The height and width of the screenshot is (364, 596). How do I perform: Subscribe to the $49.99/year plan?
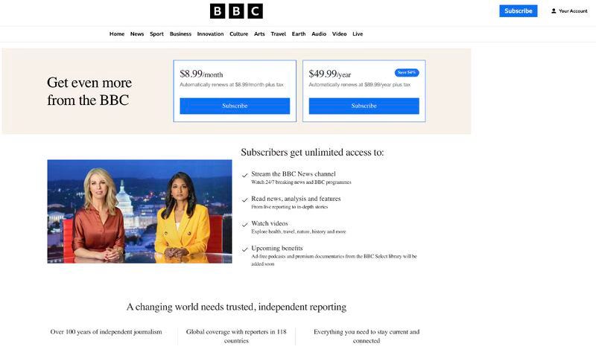point(364,106)
